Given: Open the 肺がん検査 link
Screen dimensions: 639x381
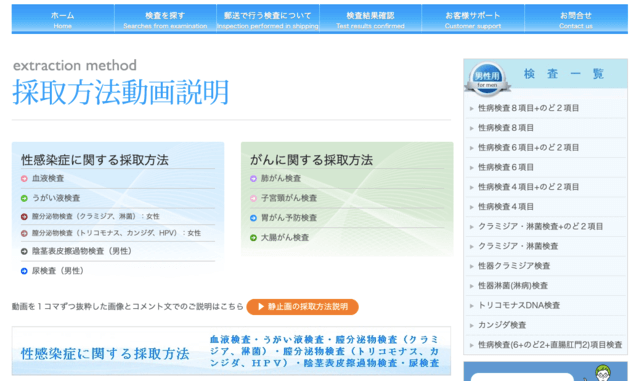Looking at the screenshot, I should click(x=281, y=178).
